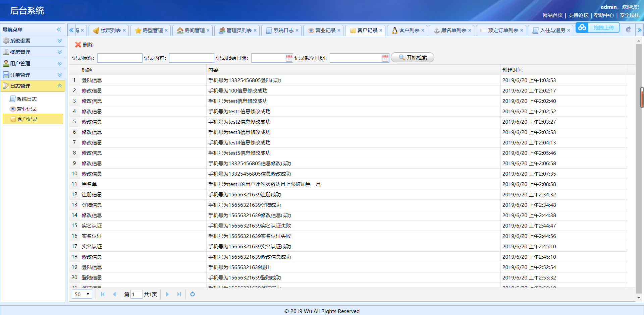
Task: Close the 入住与退房 tab
Action: pyautogui.click(x=569, y=30)
